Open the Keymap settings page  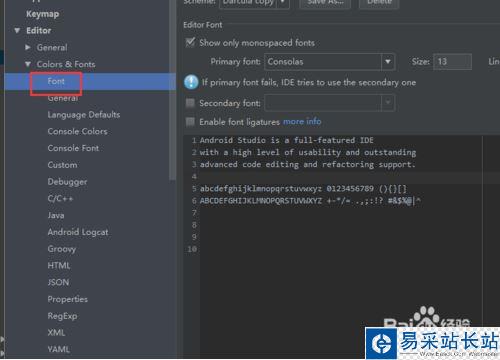tap(43, 14)
